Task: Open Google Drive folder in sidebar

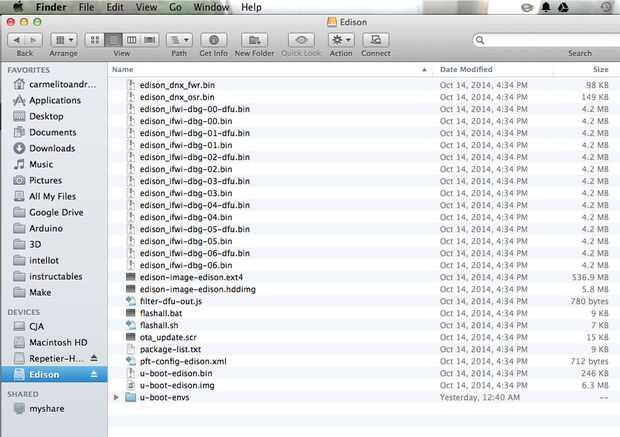Action: click(54, 212)
